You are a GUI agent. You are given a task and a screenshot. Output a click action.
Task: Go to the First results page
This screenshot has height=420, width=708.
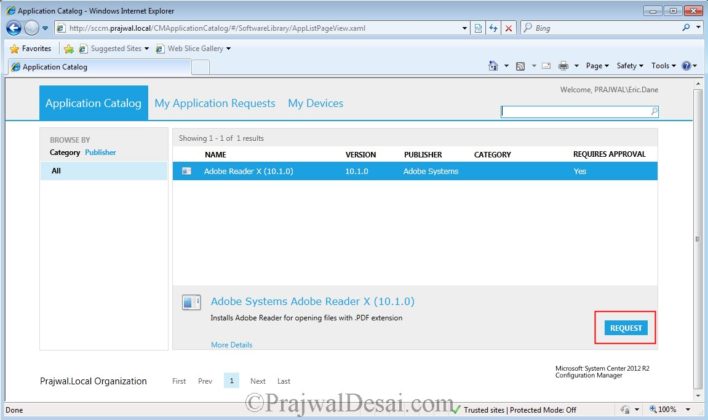(x=179, y=381)
